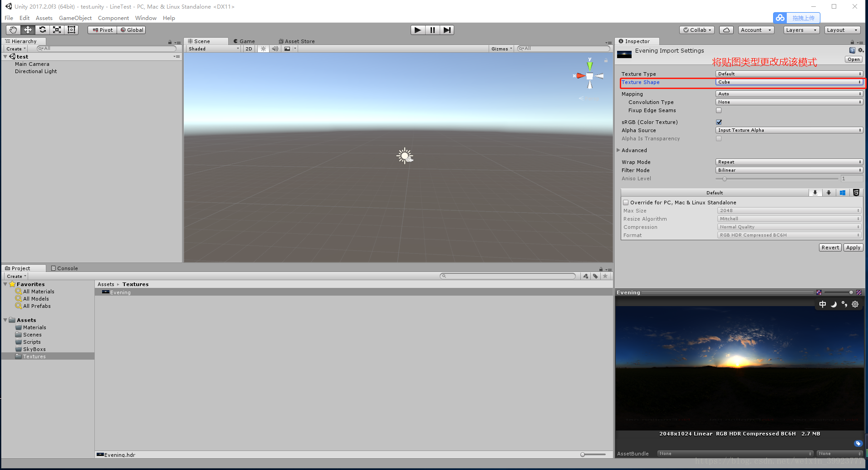Enable Override for PC, Mac & Linux Standalone
Image resolution: width=868 pixels, height=470 pixels.
click(626, 203)
